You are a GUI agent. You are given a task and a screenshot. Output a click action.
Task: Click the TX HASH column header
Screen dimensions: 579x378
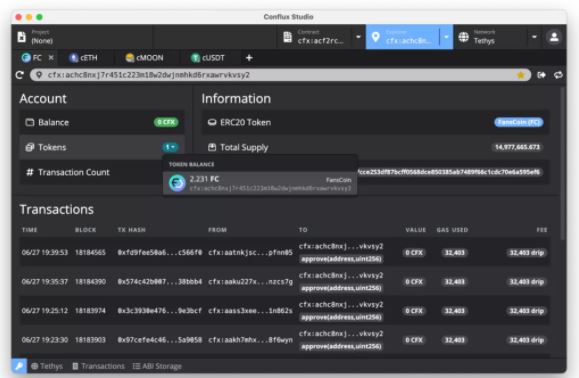131,230
